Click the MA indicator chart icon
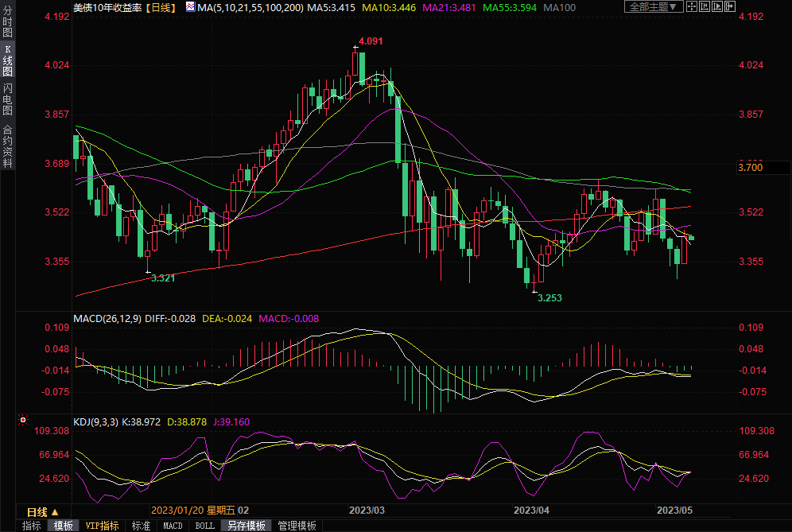This screenshot has height=532, width=792. click(189, 6)
